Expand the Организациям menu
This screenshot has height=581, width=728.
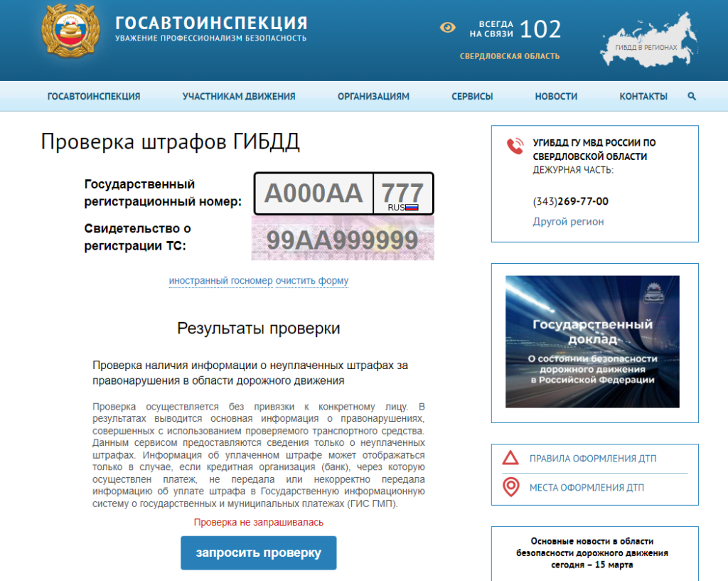tap(373, 97)
